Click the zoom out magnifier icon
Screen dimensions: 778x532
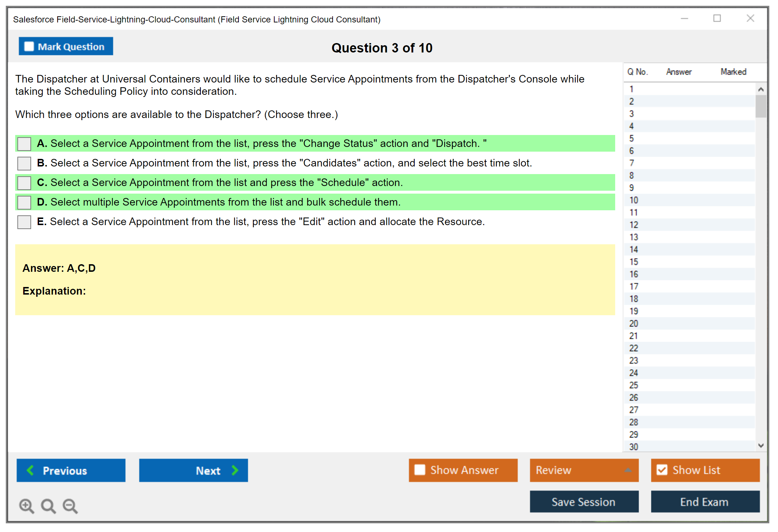click(x=70, y=506)
